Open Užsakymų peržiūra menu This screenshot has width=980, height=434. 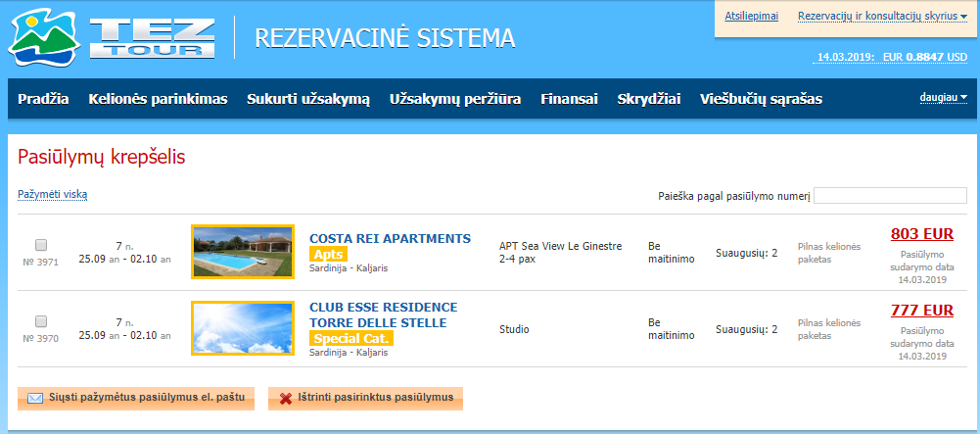(x=455, y=99)
